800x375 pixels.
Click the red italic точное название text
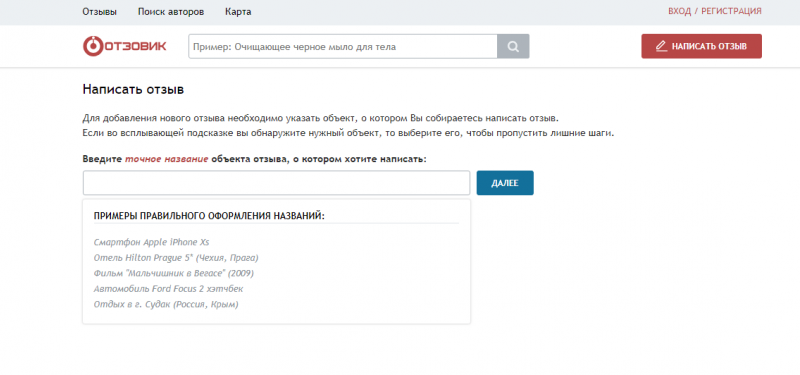click(167, 159)
